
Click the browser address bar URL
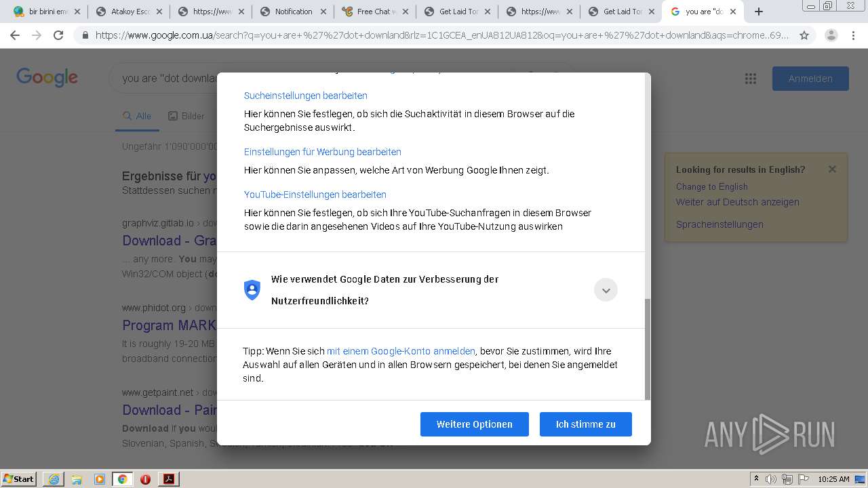click(442, 35)
